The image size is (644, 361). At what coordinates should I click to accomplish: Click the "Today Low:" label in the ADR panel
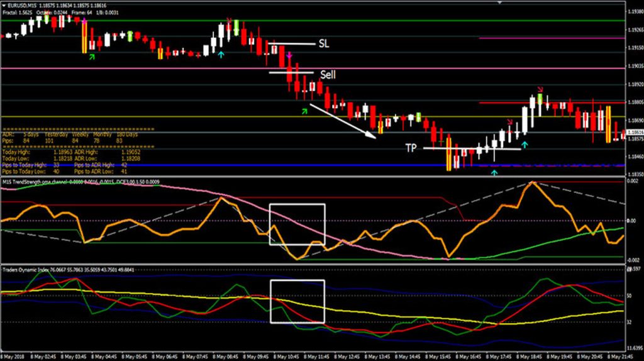pos(15,158)
